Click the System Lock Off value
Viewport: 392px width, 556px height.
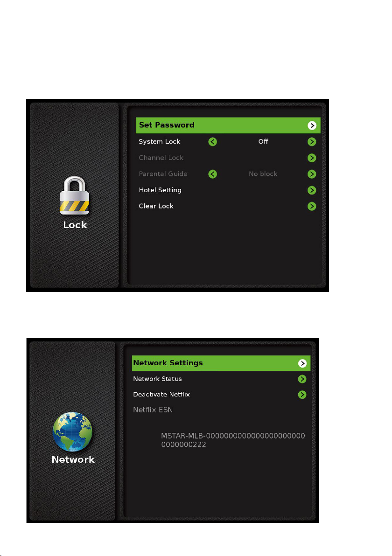pos(263,141)
